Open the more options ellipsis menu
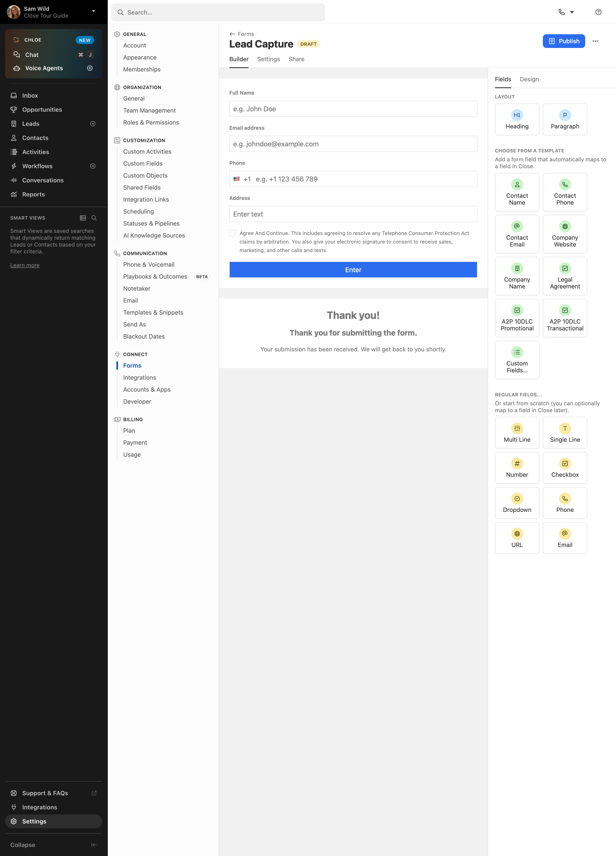 pyautogui.click(x=595, y=41)
